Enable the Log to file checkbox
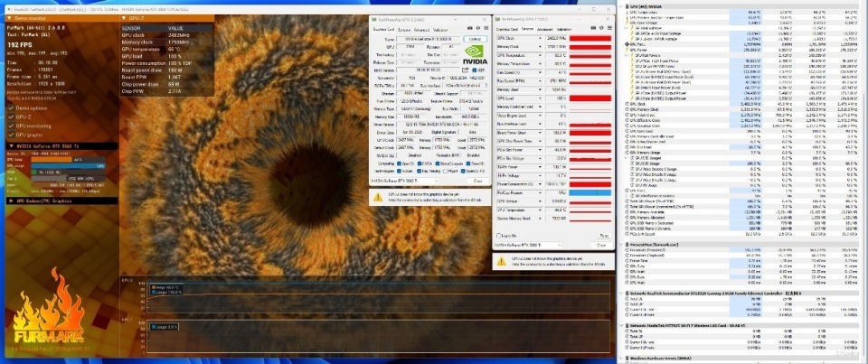This screenshot has width=868, height=364. coord(499,236)
